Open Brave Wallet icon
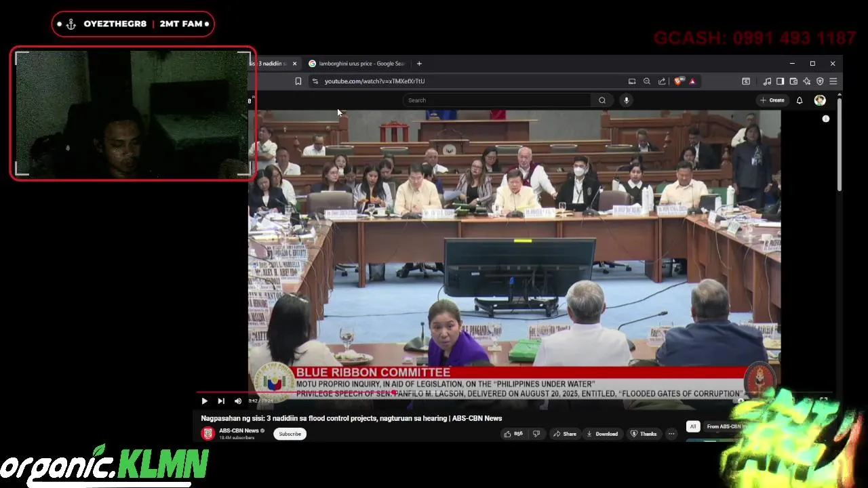868x488 pixels. tap(793, 81)
